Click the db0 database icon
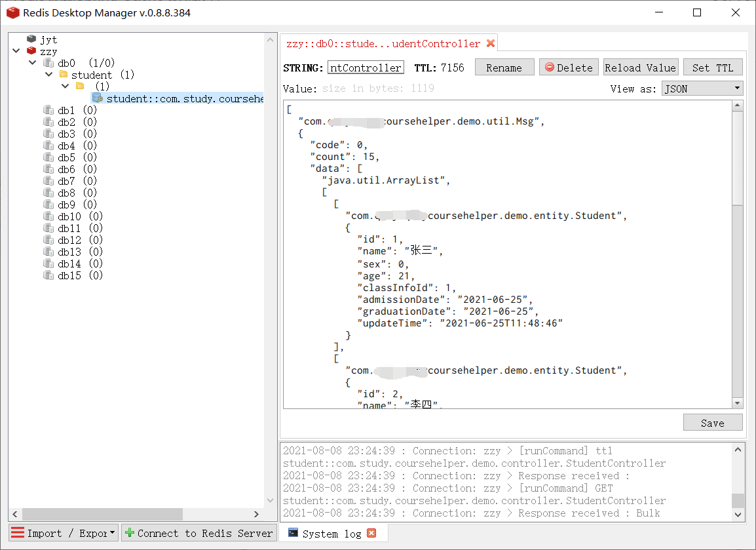756x550 pixels. coord(48,63)
